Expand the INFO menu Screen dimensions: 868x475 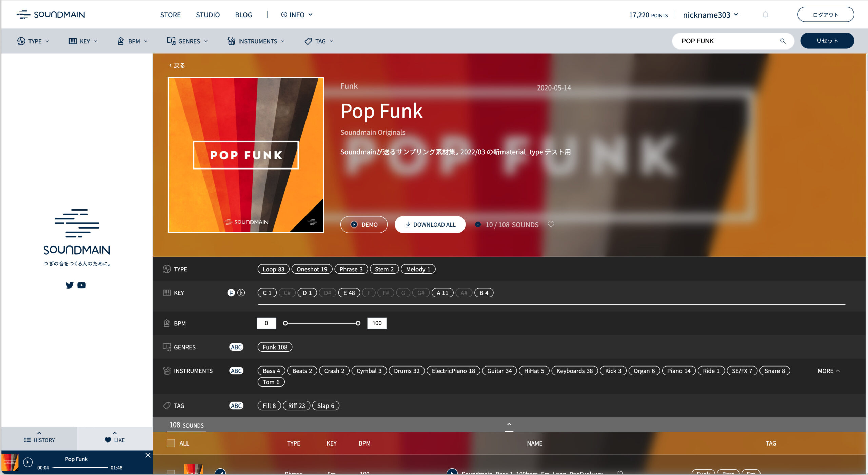point(297,15)
